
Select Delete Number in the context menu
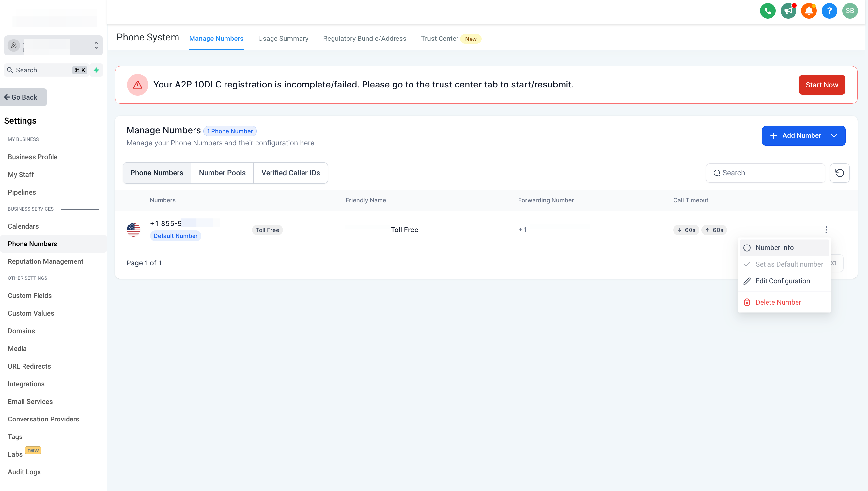coord(778,303)
